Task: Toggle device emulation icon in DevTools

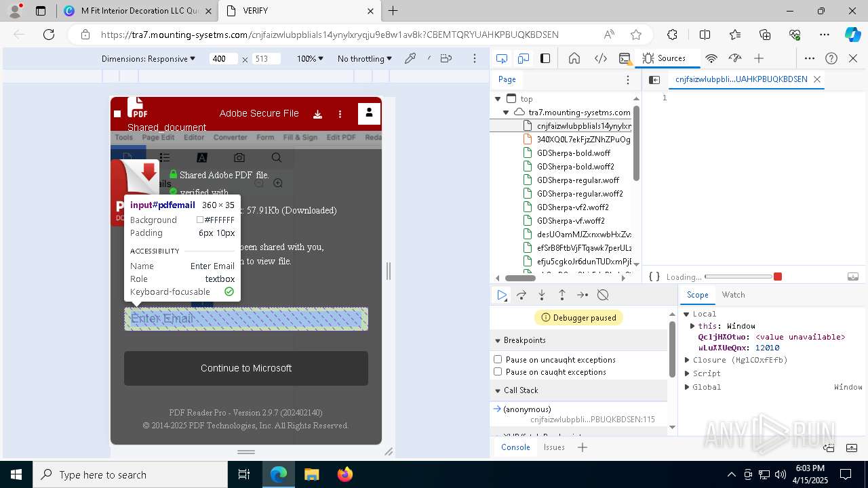Action: (524, 58)
